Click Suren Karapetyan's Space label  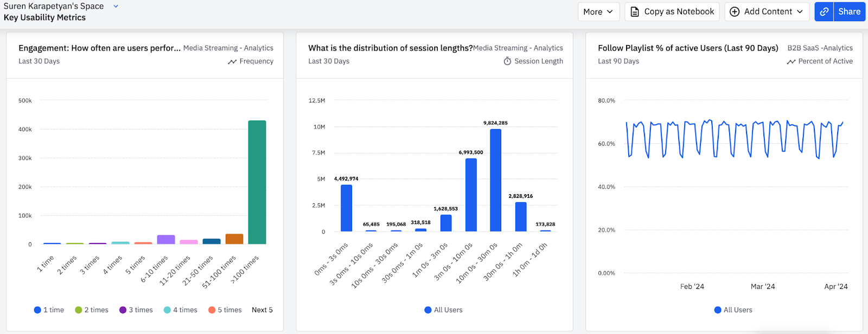point(54,6)
